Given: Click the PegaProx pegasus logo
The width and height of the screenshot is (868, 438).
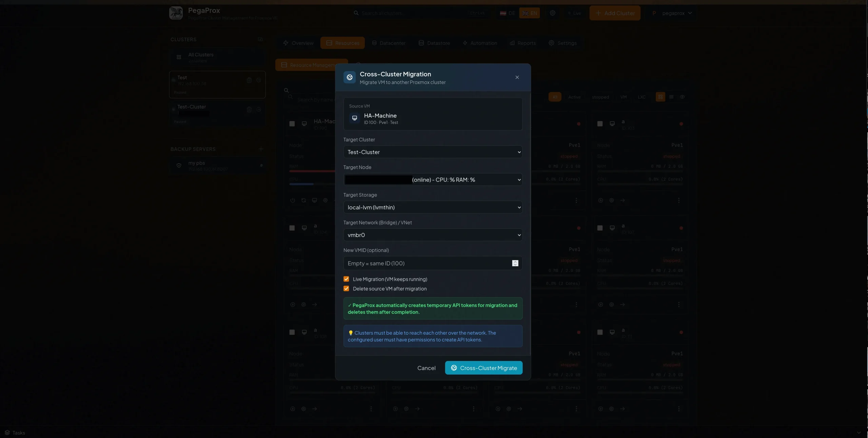Looking at the screenshot, I should [x=176, y=13].
